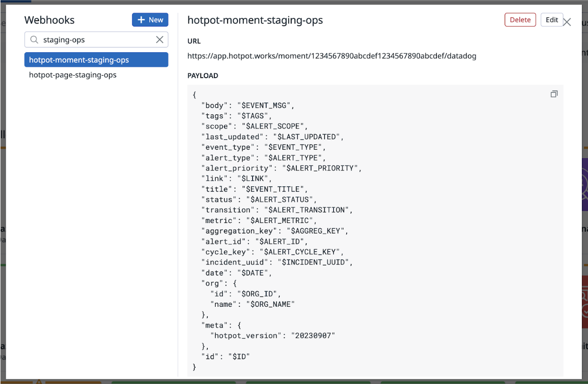Click the "hotpot_version": "20230907" line

pyautogui.click(x=272, y=336)
